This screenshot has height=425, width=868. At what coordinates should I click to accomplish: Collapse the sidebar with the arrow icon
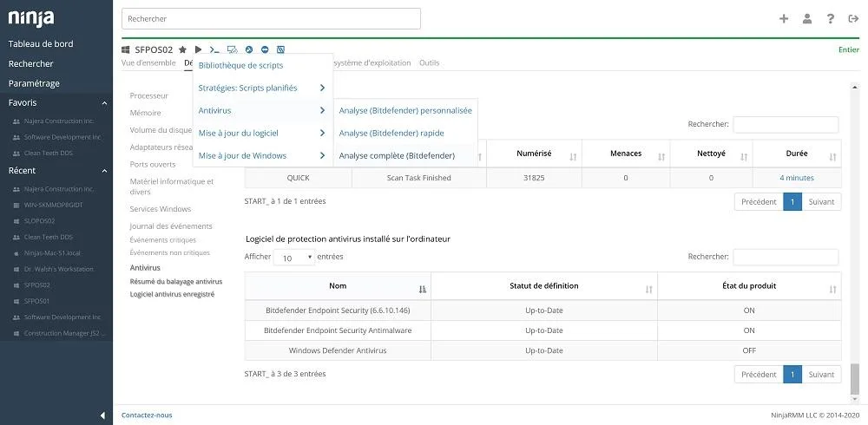tap(102, 415)
